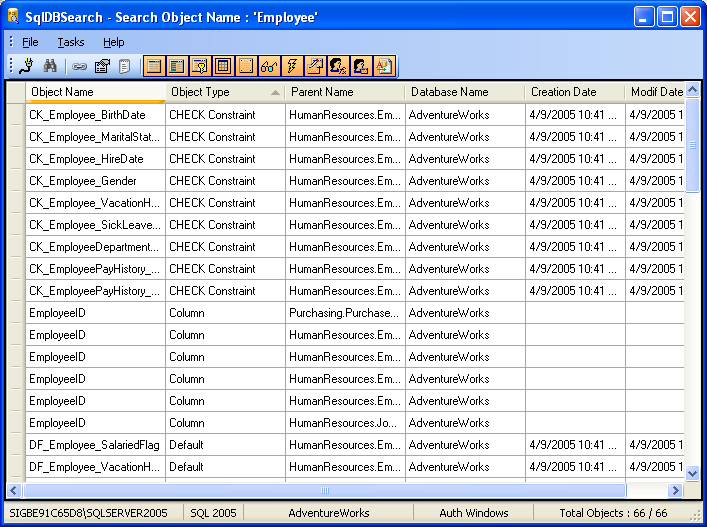
Task: Toggle the user functions fx icon
Action: [x=338, y=66]
